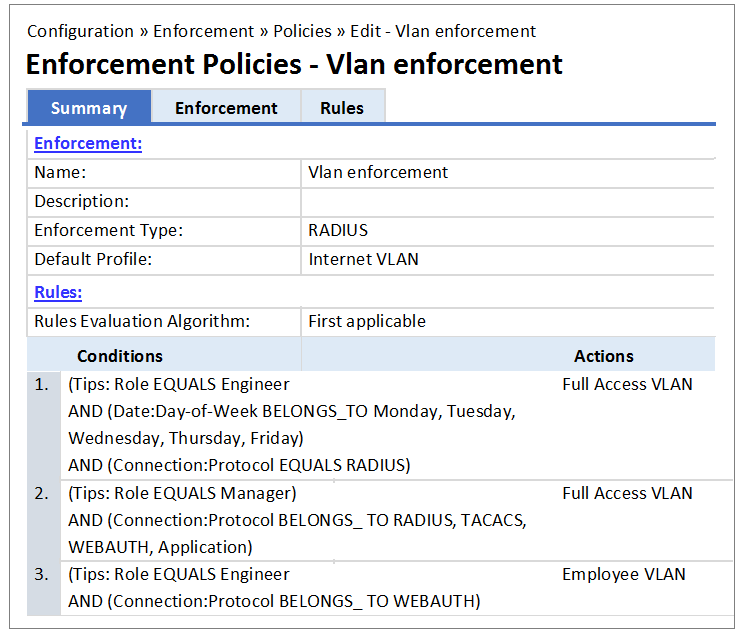
Task: Switch to the Summary tab
Action: [x=89, y=108]
